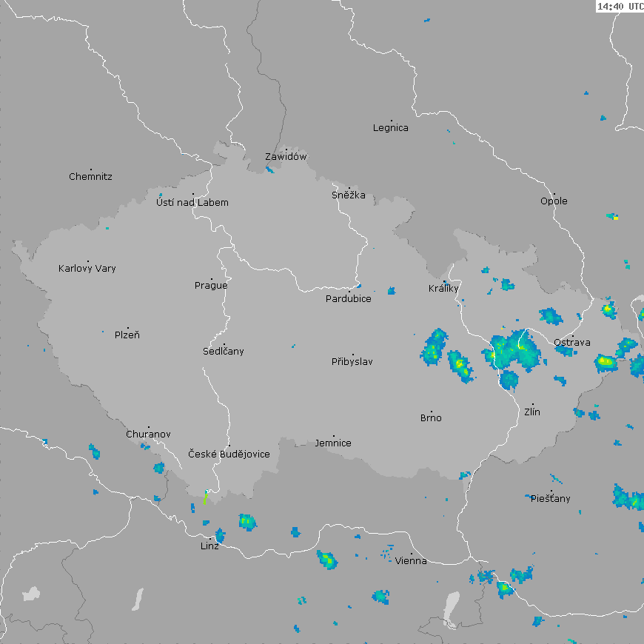644x644 pixels.
Task: Select the Linz city label
Action: pyautogui.click(x=209, y=546)
